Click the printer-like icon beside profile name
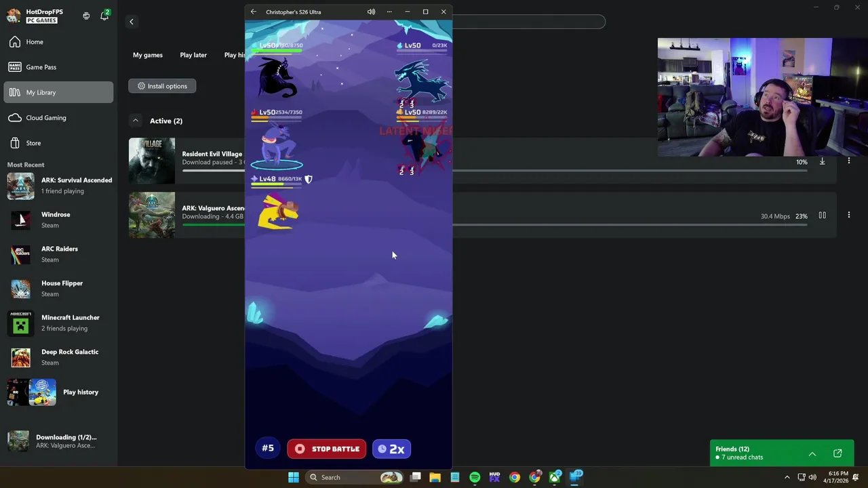Image resolution: width=868 pixels, height=488 pixels. [x=86, y=16]
